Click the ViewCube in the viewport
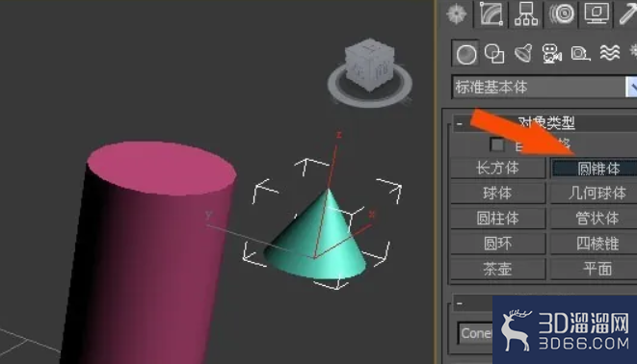The height and width of the screenshot is (364, 637). click(x=370, y=65)
